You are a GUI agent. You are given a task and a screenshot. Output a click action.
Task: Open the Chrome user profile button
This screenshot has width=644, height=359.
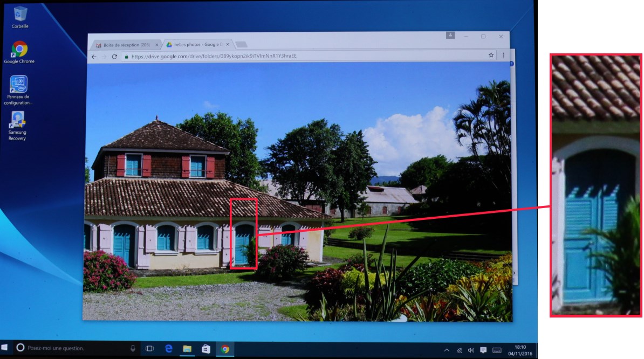coord(450,35)
